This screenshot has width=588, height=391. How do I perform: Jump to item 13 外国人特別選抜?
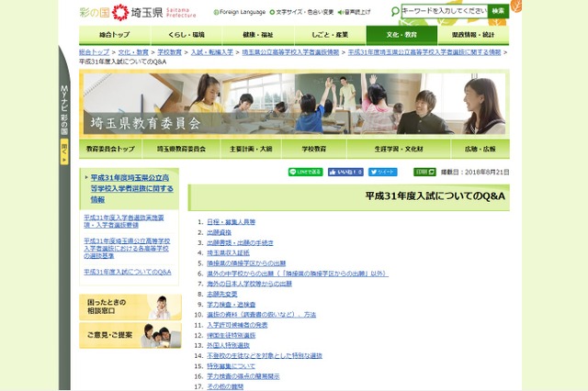pyautogui.click(x=228, y=346)
